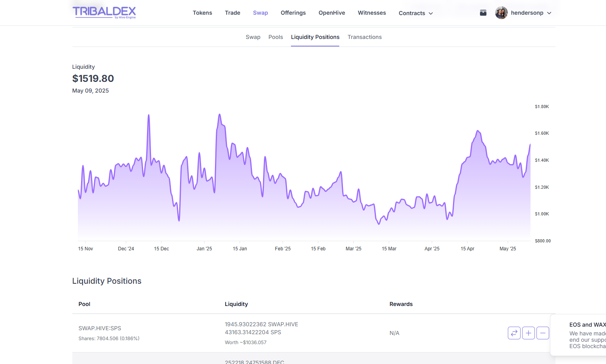Click the Liquidity Positions section heading
The height and width of the screenshot is (364, 606).
coord(107,281)
